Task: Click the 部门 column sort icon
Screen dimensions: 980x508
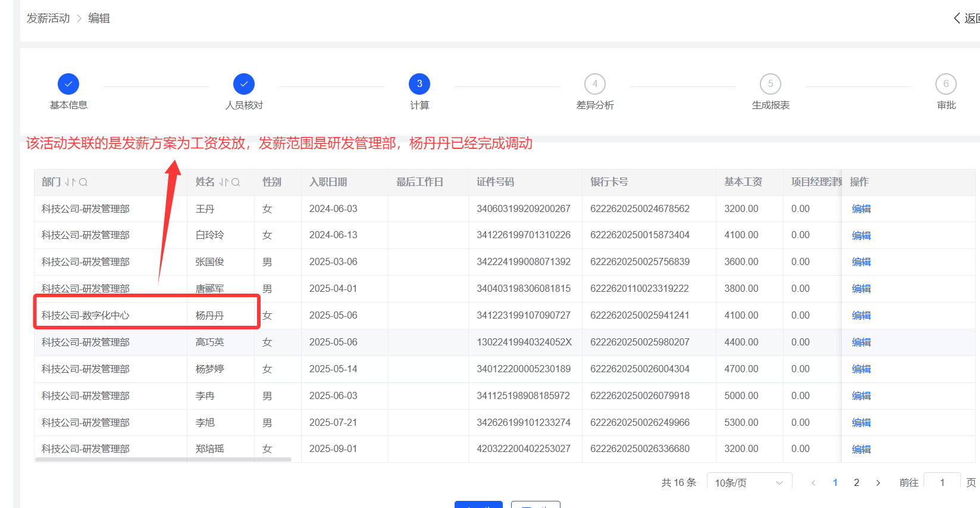Action: click(x=70, y=182)
